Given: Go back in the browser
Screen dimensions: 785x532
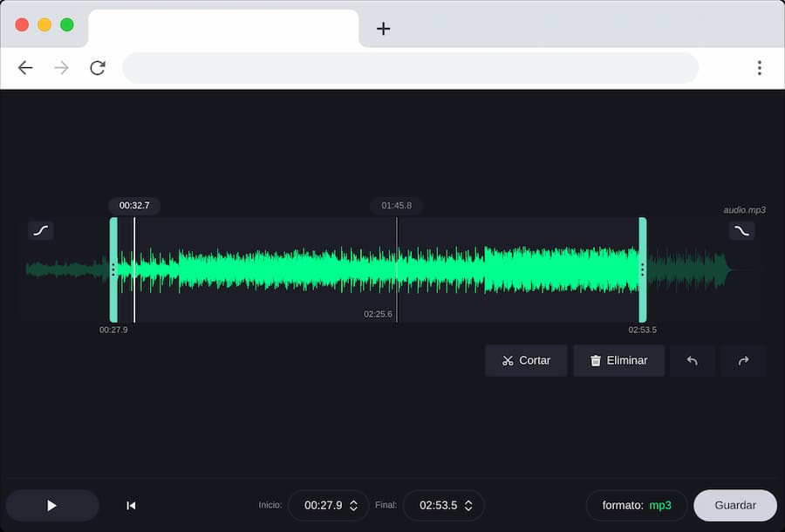Looking at the screenshot, I should (25, 67).
